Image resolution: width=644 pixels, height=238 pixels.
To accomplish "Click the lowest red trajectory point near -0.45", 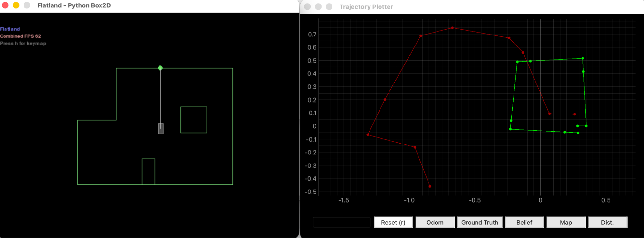I will 430,186.
